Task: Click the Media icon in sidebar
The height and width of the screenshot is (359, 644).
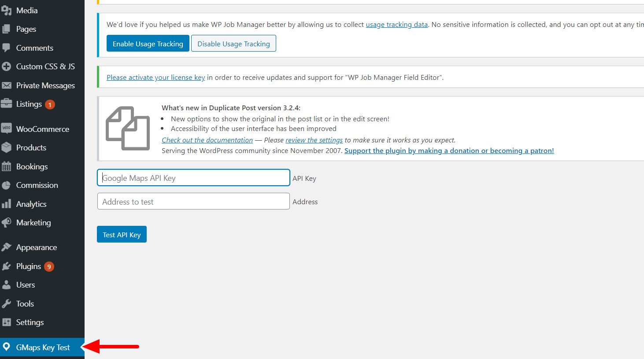Action: pos(6,10)
